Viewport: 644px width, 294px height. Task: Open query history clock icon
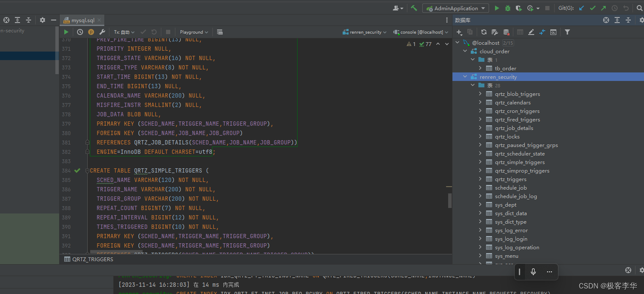click(x=80, y=32)
